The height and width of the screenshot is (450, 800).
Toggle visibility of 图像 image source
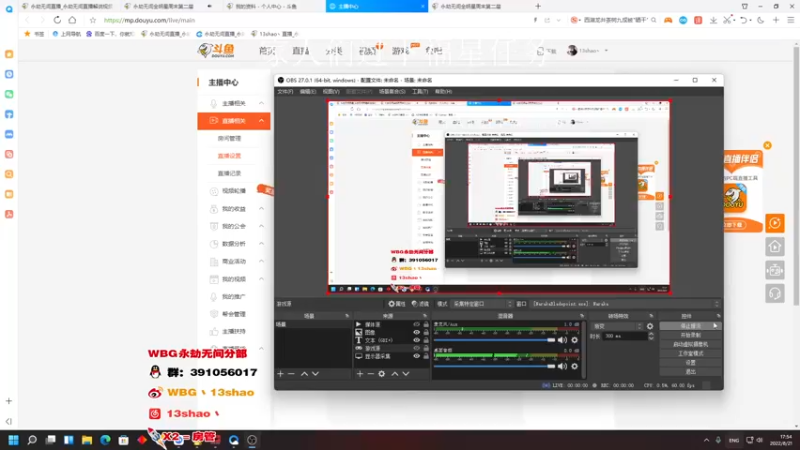[416, 332]
